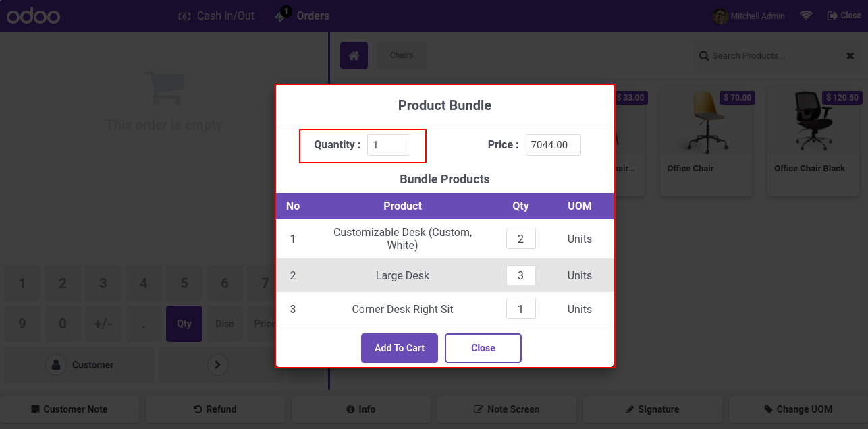Click the round chevron arrow next to Customer

pos(217,365)
